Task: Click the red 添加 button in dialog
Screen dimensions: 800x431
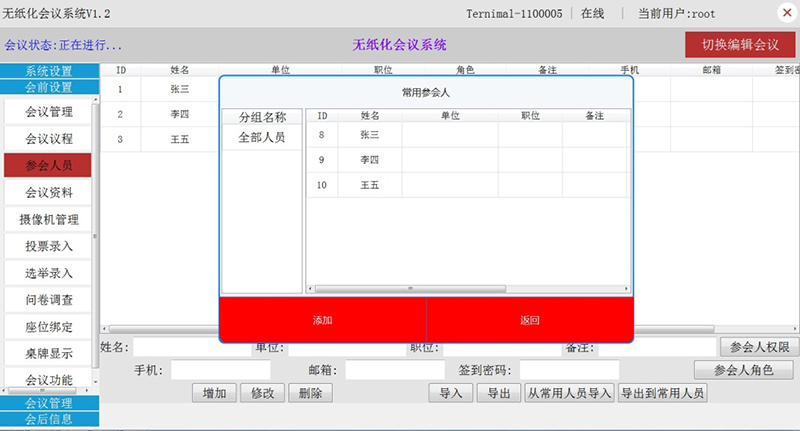Action: point(322,320)
